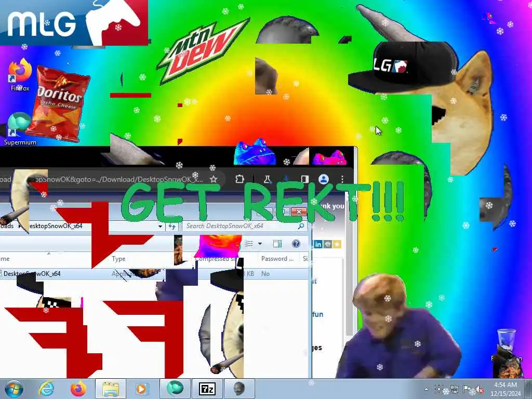Click the browser labs flask icon
The width and height of the screenshot is (532, 399).
268,179
